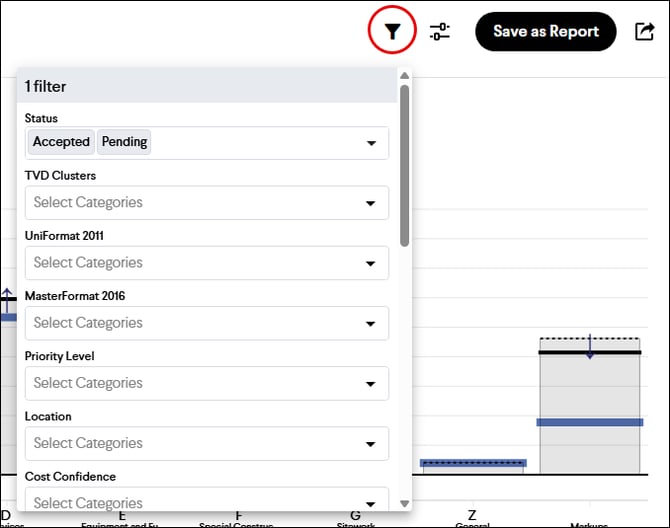Click the filter funnel icon
Viewport: 670px width, 528px height.
pyautogui.click(x=393, y=31)
